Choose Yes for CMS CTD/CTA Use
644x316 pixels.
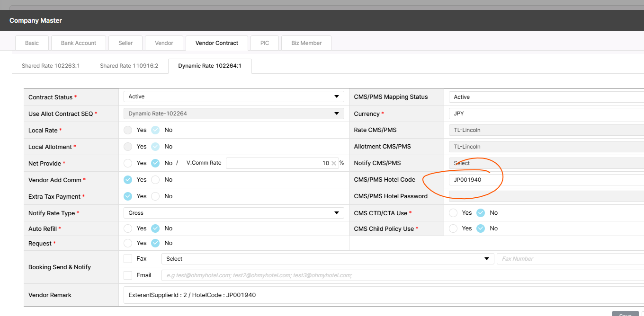(x=453, y=213)
